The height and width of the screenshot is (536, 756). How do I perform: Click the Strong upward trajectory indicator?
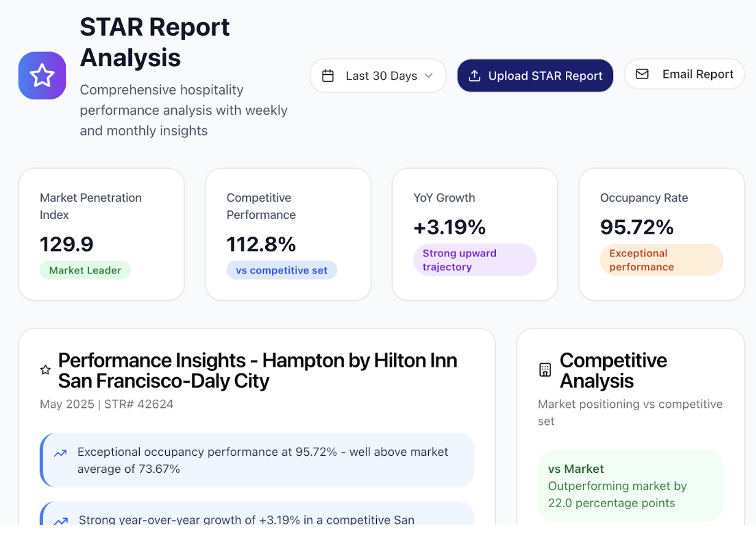(474, 259)
